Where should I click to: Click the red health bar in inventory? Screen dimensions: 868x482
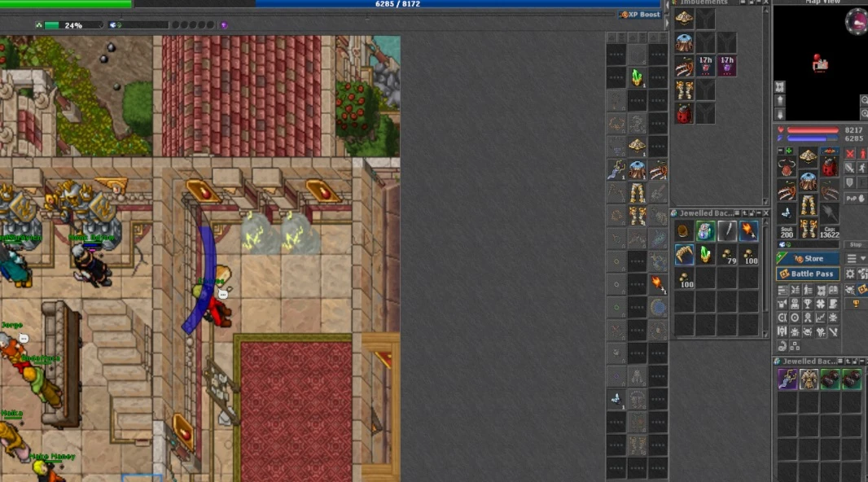click(x=813, y=130)
